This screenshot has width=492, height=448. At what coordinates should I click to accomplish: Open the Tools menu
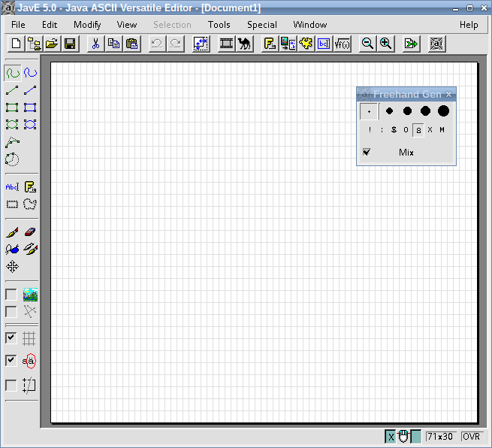tap(219, 25)
